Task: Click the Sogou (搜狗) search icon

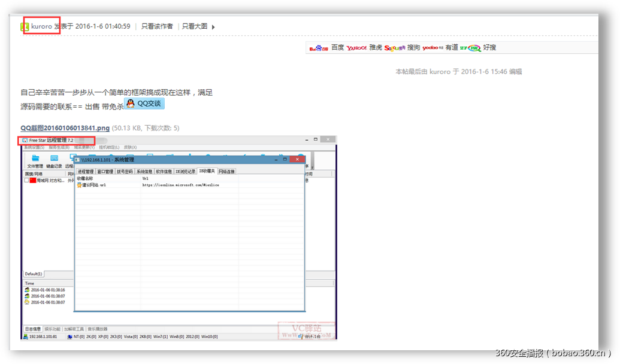Action: pos(393,47)
